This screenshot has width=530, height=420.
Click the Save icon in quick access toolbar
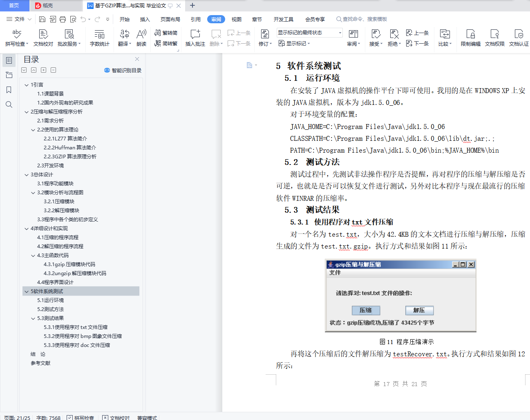(x=42, y=19)
